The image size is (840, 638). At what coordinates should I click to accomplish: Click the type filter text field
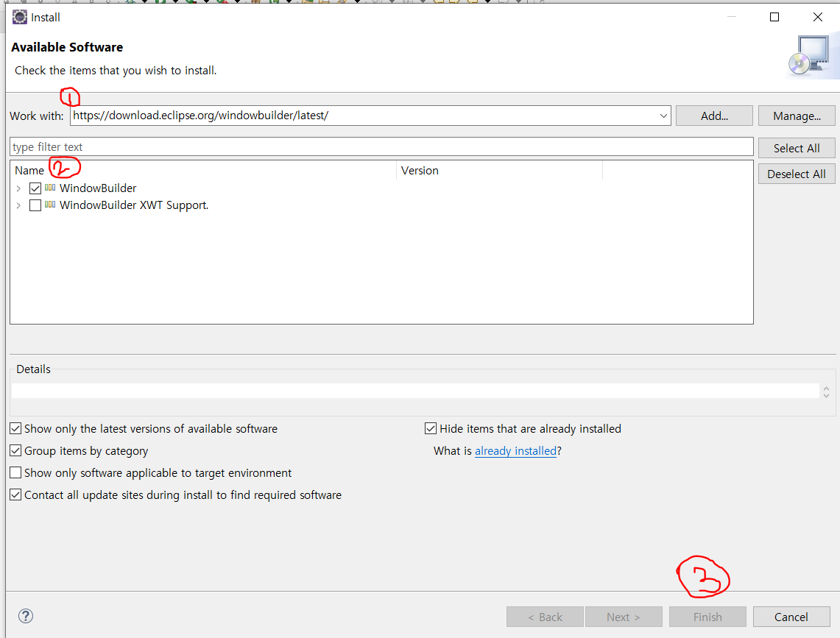pyautogui.click(x=381, y=146)
